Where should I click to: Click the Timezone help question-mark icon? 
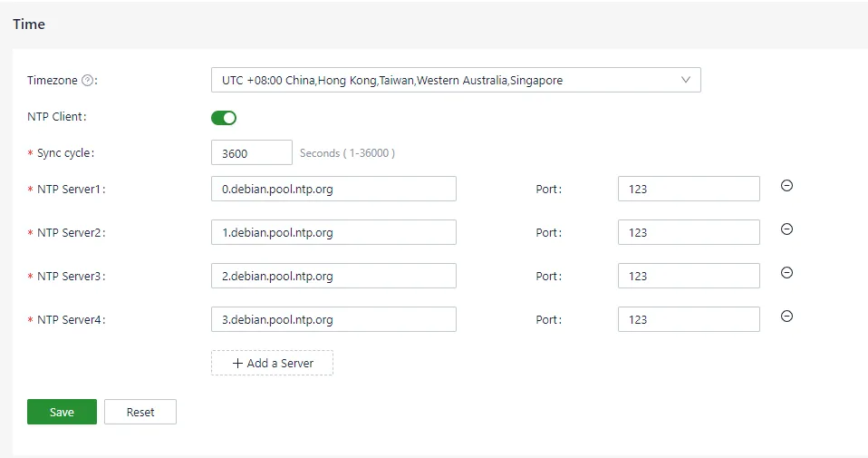[88, 81]
